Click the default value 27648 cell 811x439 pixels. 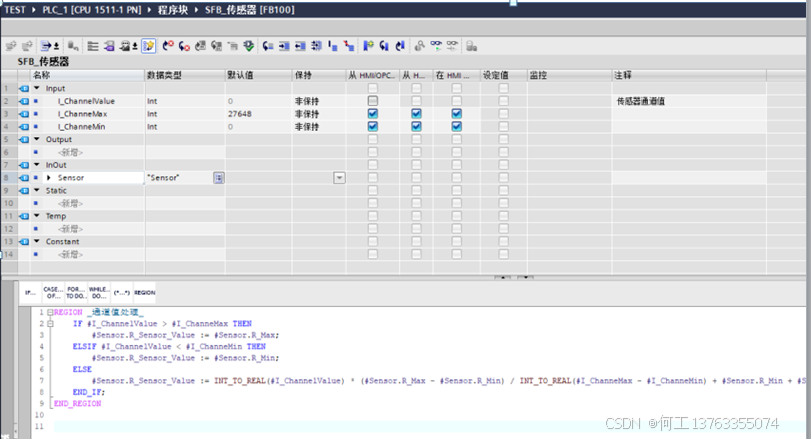[x=259, y=114]
